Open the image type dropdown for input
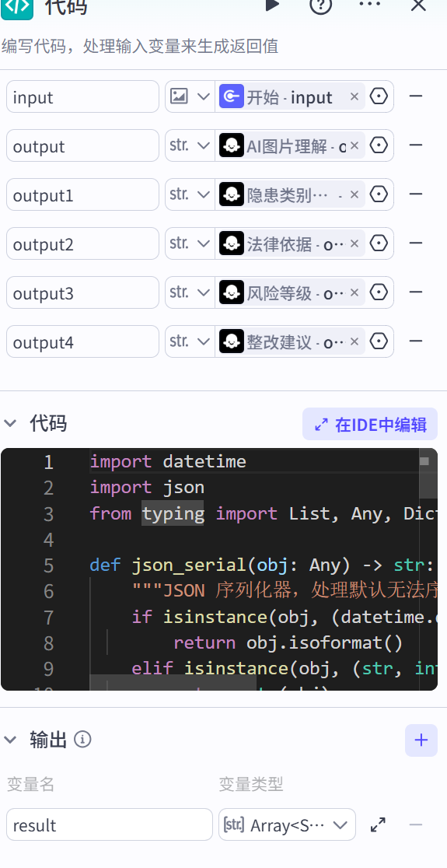The image size is (447, 868). click(x=190, y=96)
